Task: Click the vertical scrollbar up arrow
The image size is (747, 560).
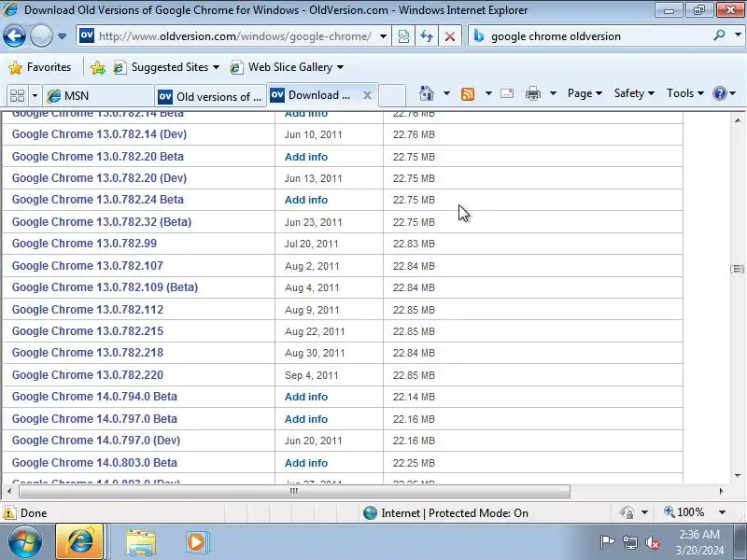Action: point(738,120)
